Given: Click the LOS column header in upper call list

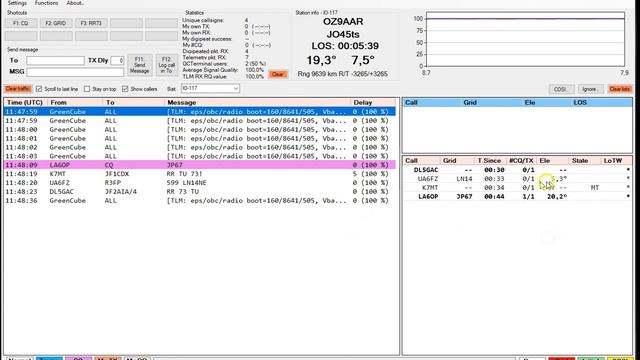Looking at the screenshot, I should click(601, 102).
